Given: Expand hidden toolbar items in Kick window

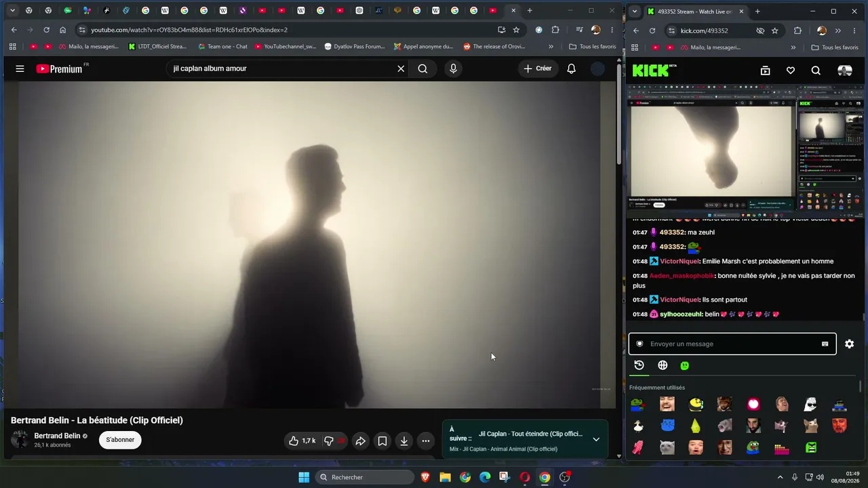Looking at the screenshot, I should (837, 30).
